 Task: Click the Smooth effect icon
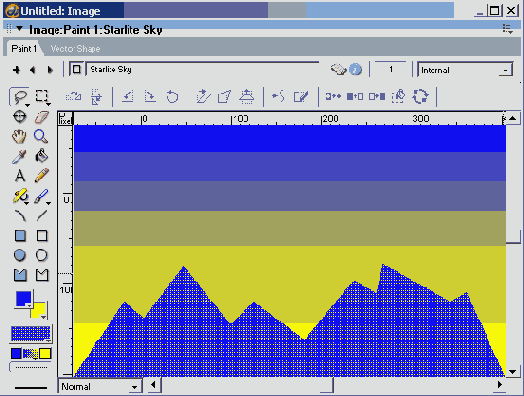point(278,97)
